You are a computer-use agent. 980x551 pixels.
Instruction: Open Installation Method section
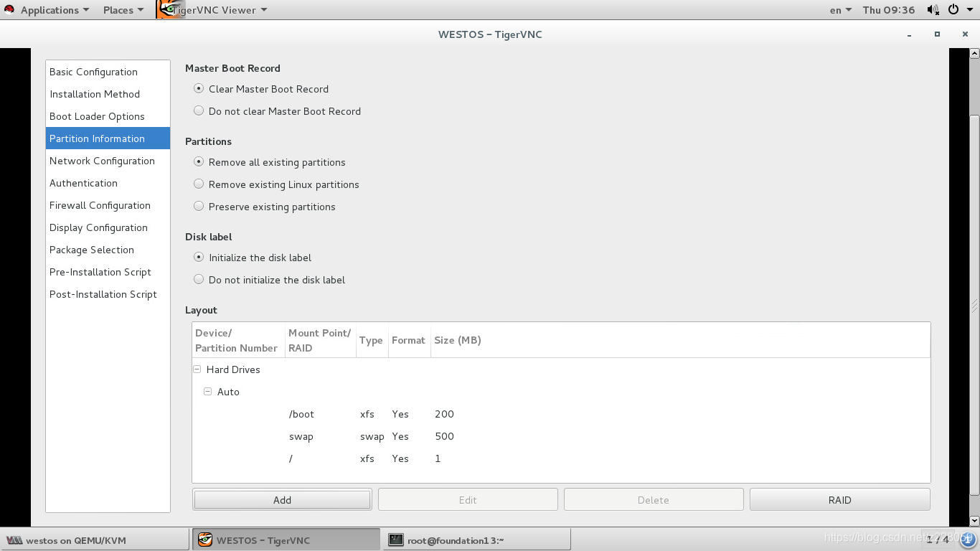click(x=108, y=94)
